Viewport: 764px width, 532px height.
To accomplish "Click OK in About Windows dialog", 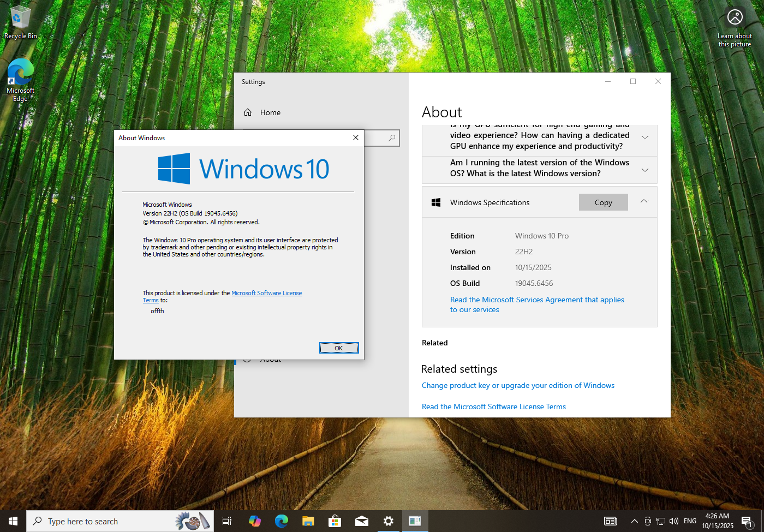I will pos(339,348).
